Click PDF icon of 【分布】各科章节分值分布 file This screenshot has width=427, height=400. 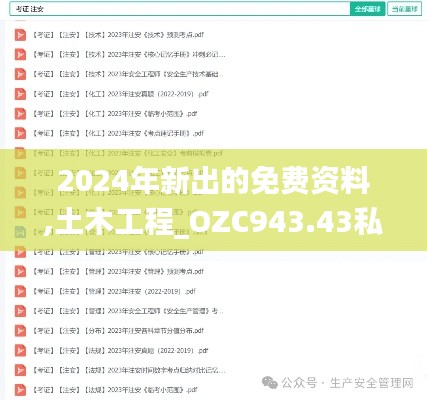tap(20, 331)
